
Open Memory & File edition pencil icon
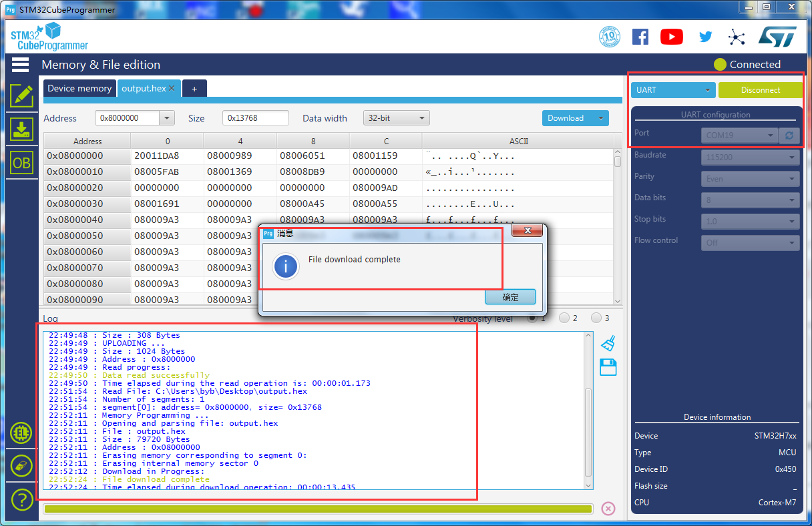coord(21,95)
